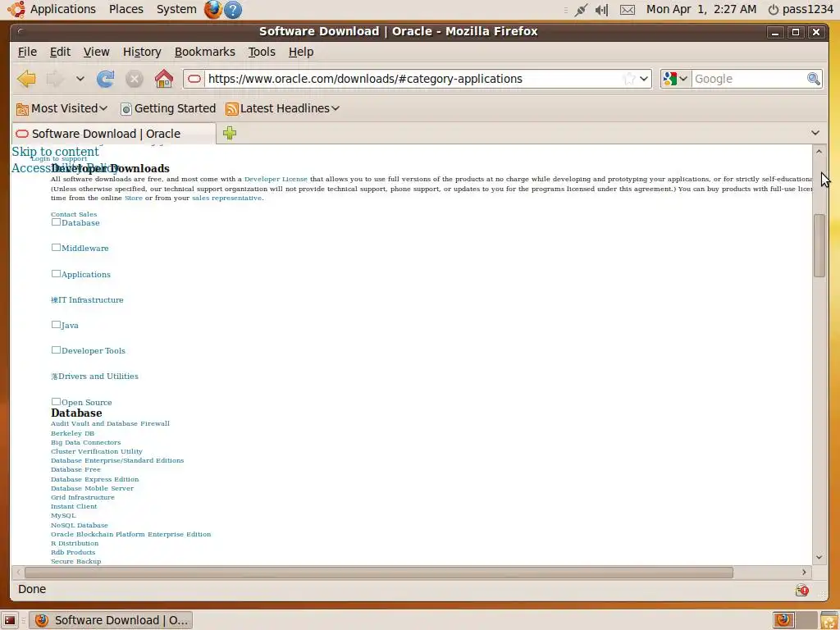Image resolution: width=840 pixels, height=630 pixels.
Task: Follow the Developer License link
Action: [276, 179]
